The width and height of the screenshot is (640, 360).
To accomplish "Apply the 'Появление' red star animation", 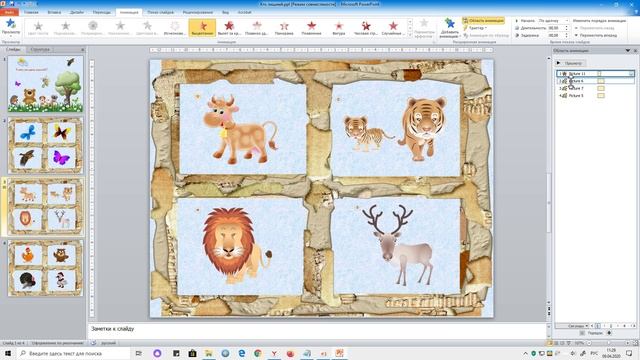I will tap(311, 28).
